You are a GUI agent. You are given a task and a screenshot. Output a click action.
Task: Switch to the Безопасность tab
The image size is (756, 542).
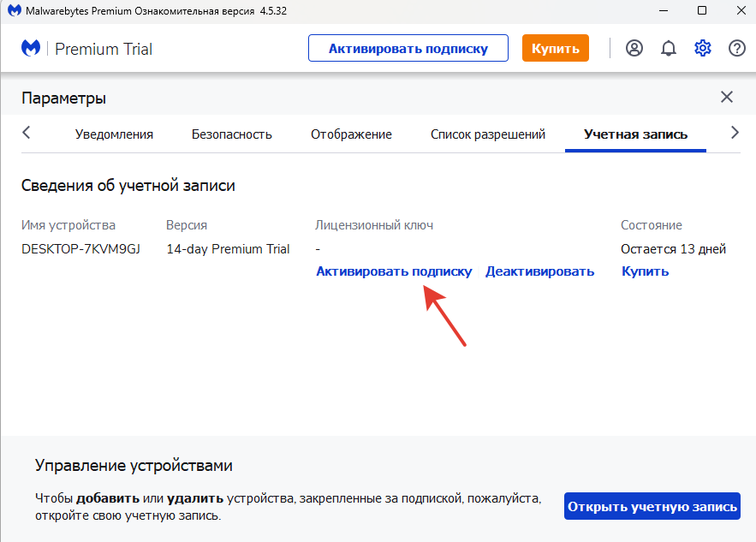tap(231, 134)
